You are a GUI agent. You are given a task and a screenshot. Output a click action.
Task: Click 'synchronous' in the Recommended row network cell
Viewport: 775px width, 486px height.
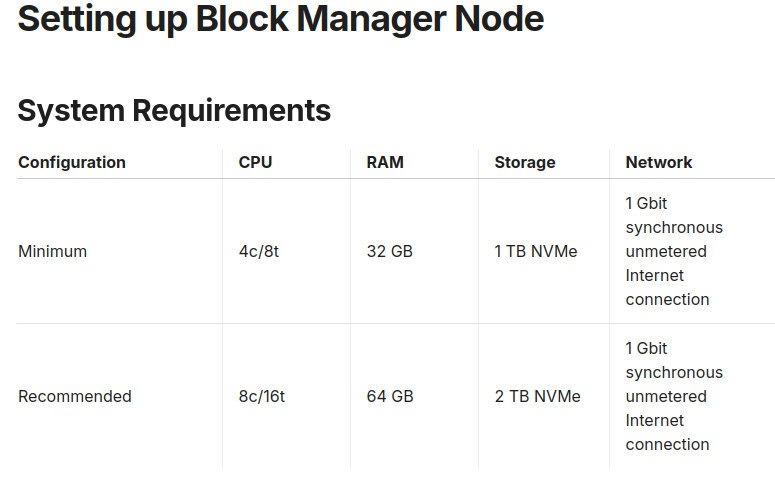point(674,372)
